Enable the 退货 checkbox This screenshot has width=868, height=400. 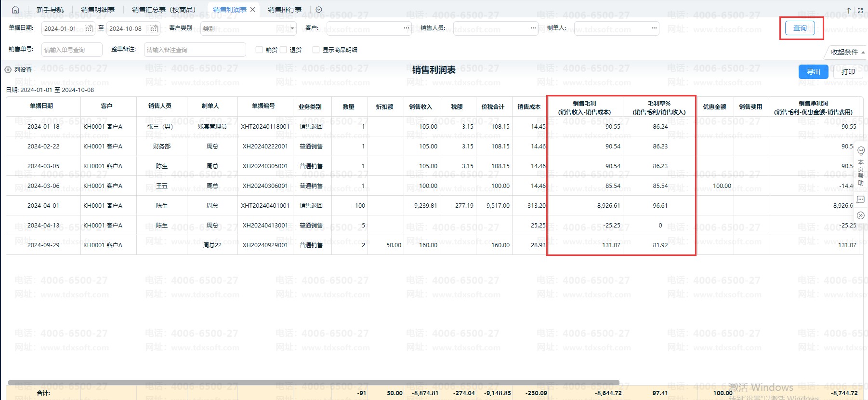point(283,50)
